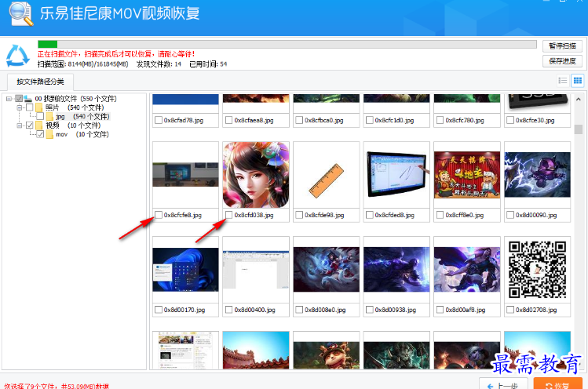Click the 照片 folder icon in tree
The width and height of the screenshot is (588, 389).
tap(39, 107)
